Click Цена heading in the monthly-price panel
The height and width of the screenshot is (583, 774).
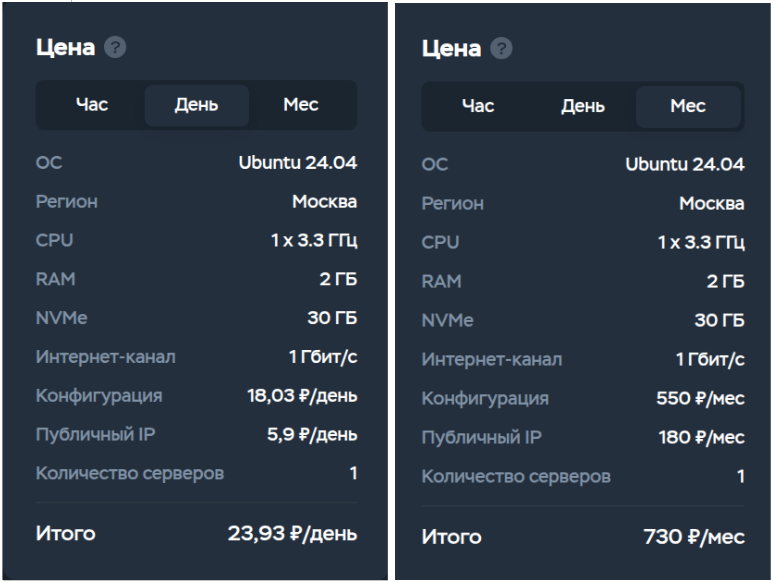[x=451, y=49]
